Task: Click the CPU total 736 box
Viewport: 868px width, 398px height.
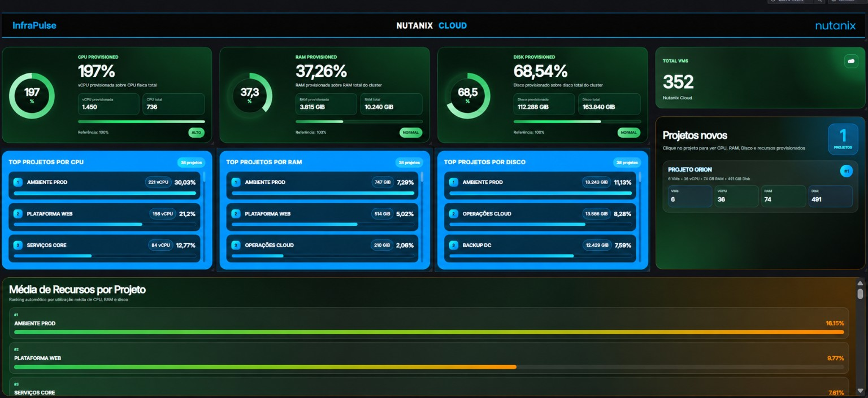Action: 173,104
